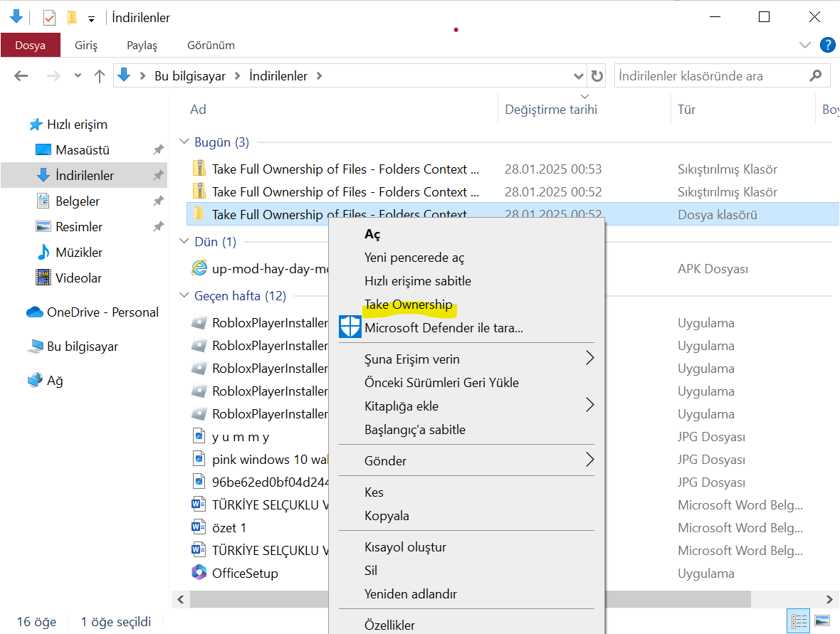The width and height of the screenshot is (840, 634).
Task: Open the Kitaplığa ekle submenu
Action: (x=466, y=406)
